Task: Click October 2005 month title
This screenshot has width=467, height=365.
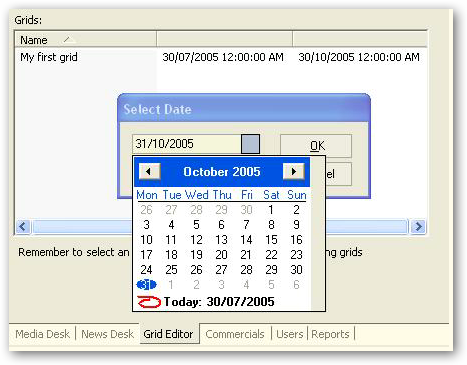Action: coord(222,172)
